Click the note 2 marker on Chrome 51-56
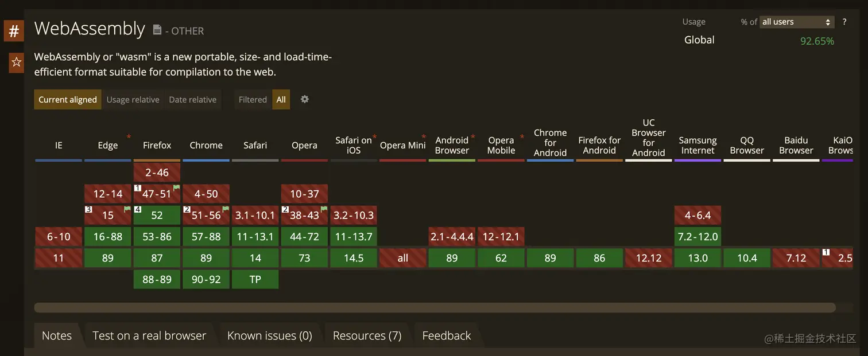 coord(187,209)
